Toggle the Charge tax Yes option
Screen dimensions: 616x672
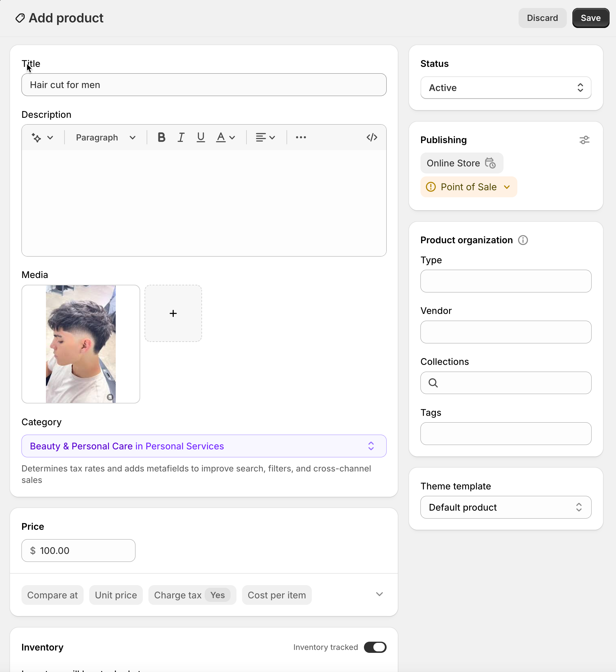pyautogui.click(x=192, y=595)
